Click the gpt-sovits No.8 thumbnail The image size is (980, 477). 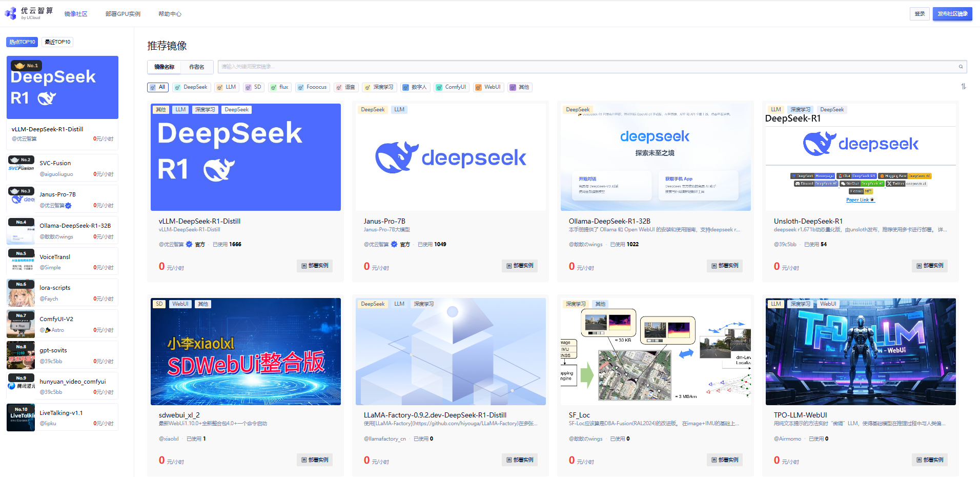(21, 355)
